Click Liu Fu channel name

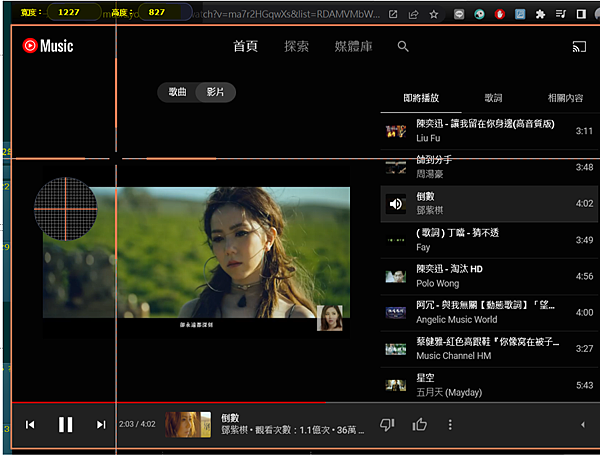[x=428, y=138]
